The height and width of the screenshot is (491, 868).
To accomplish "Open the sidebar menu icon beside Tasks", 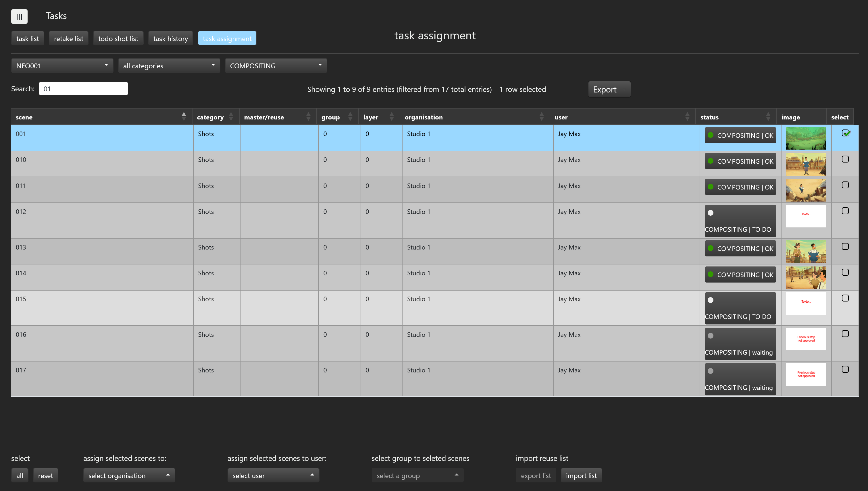I will pyautogui.click(x=19, y=16).
